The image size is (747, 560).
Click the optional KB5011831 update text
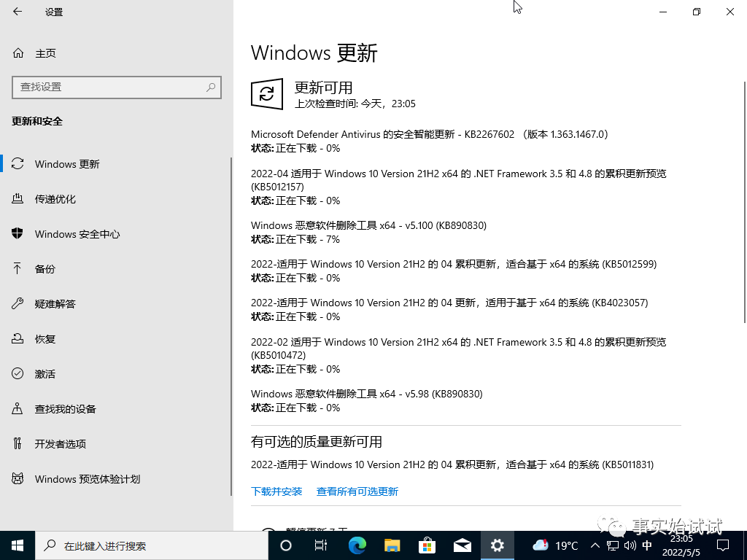(x=452, y=464)
